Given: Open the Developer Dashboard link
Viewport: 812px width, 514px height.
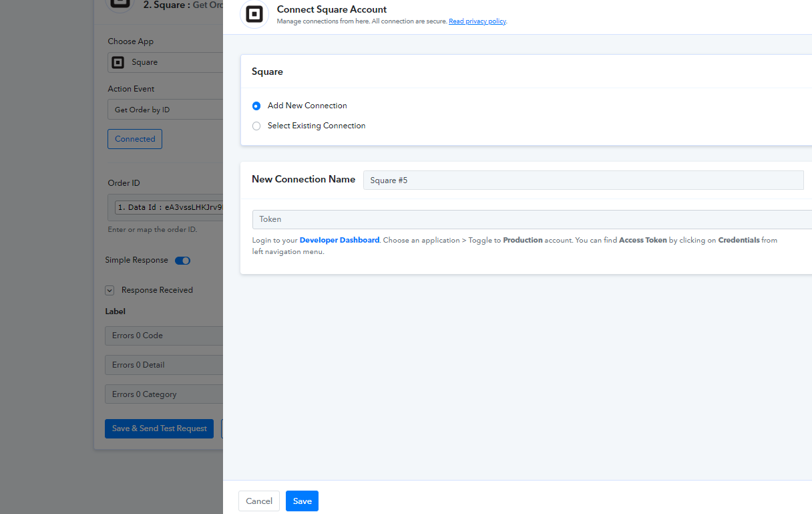Looking at the screenshot, I should (339, 240).
